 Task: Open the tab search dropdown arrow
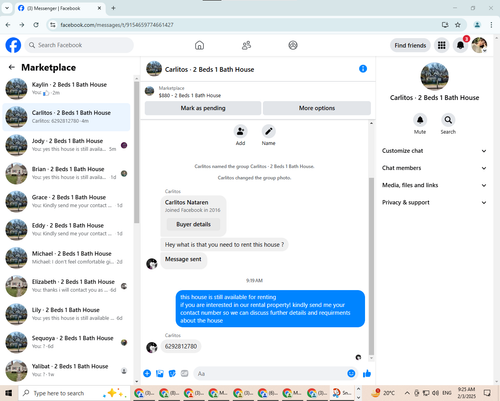click(7, 8)
